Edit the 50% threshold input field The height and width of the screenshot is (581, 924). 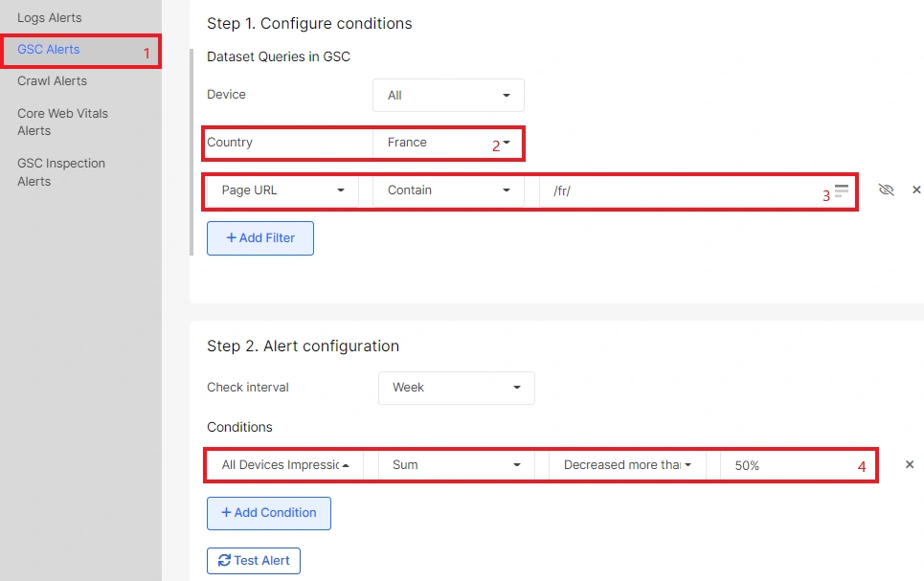pyautogui.click(x=795, y=464)
